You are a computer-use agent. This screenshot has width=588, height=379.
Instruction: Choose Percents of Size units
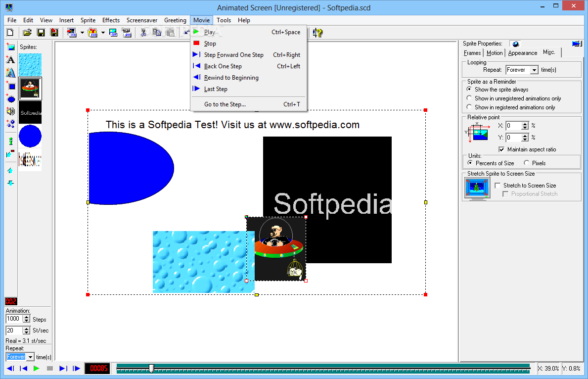tap(470, 163)
